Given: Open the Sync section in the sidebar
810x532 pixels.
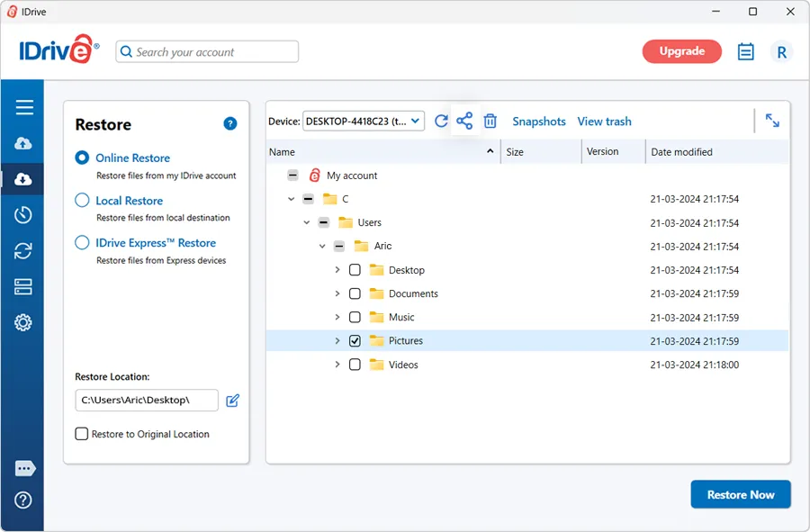Looking at the screenshot, I should pyautogui.click(x=22, y=250).
